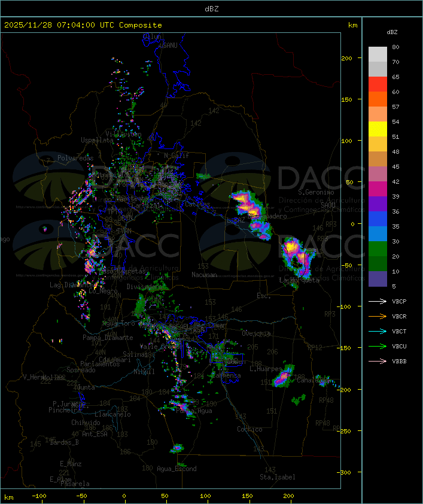This screenshot has width=423, height=504.
Task: Select the bright yellow 51-54 dBZ swatch
Action: [x=378, y=129]
